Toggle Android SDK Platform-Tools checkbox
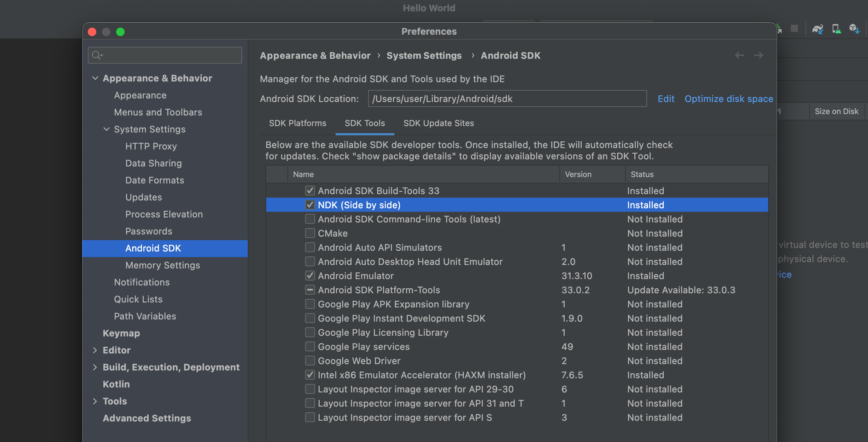Screen dimensions: 868x442 pyautogui.click(x=310, y=290)
